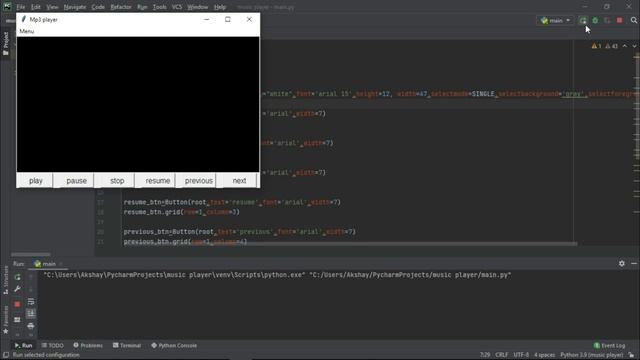Click the wrench settings icon in Run panel

(17, 289)
